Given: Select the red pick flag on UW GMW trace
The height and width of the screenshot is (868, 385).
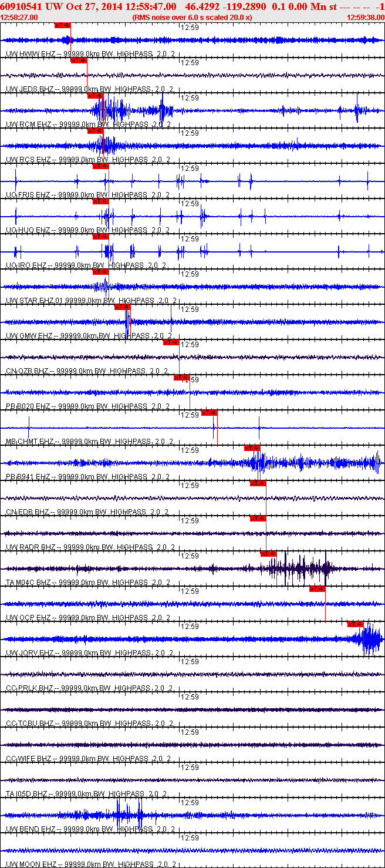Looking at the screenshot, I should tap(123, 307).
